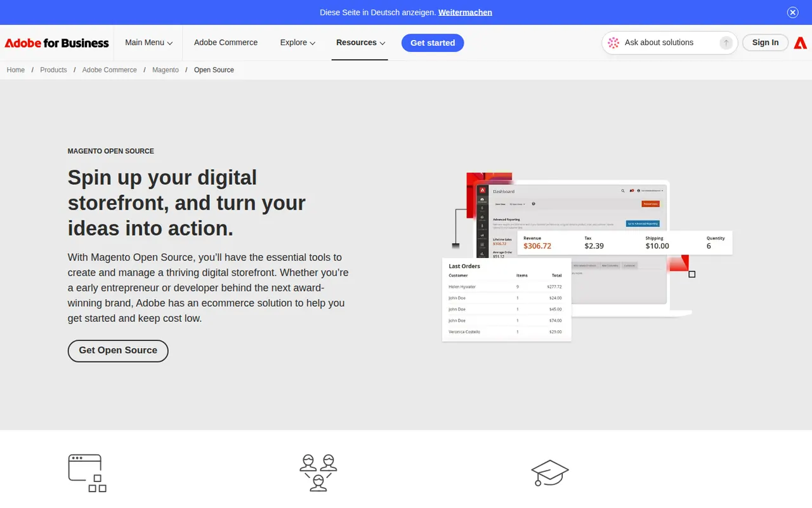Image resolution: width=812 pixels, height=508 pixels.
Task: Click the 'Spin up your digital storefront' heading
Action: click(187, 203)
